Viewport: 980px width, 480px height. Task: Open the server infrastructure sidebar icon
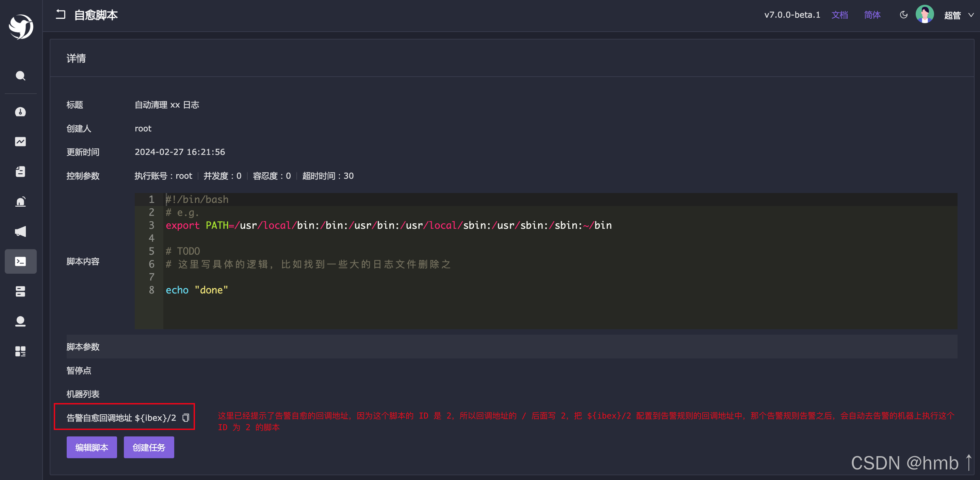click(20, 292)
